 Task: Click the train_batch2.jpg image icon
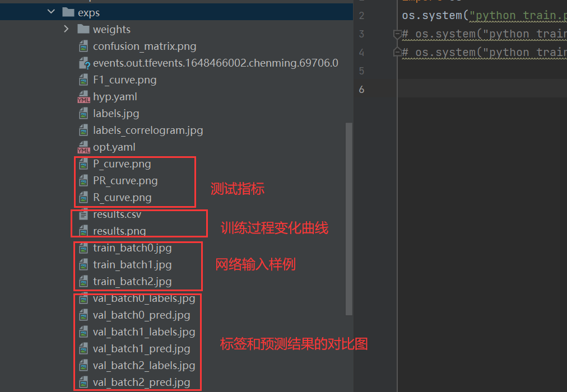tap(83, 281)
